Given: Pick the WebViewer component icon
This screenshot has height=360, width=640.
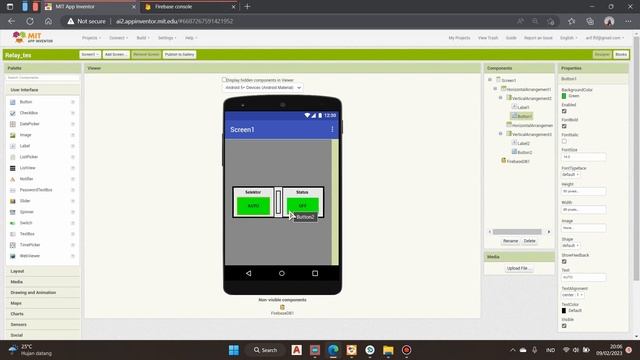Looking at the screenshot, I should tap(13, 256).
